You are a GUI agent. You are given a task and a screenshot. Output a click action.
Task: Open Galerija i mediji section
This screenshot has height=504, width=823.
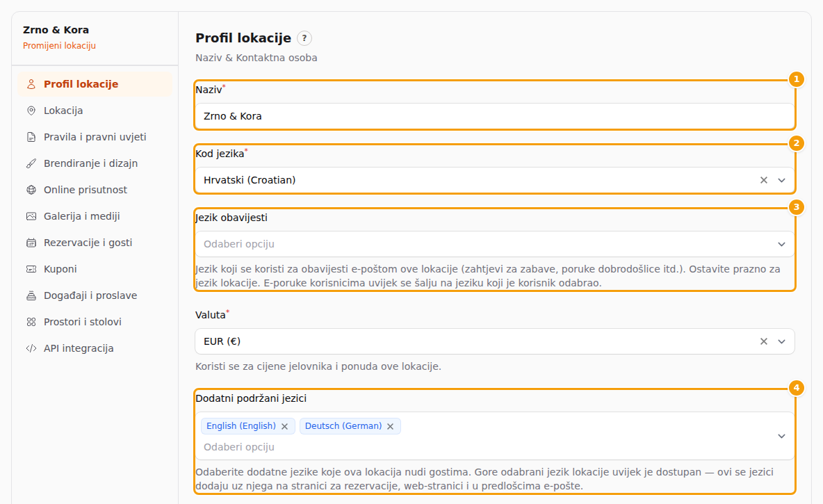point(95,216)
